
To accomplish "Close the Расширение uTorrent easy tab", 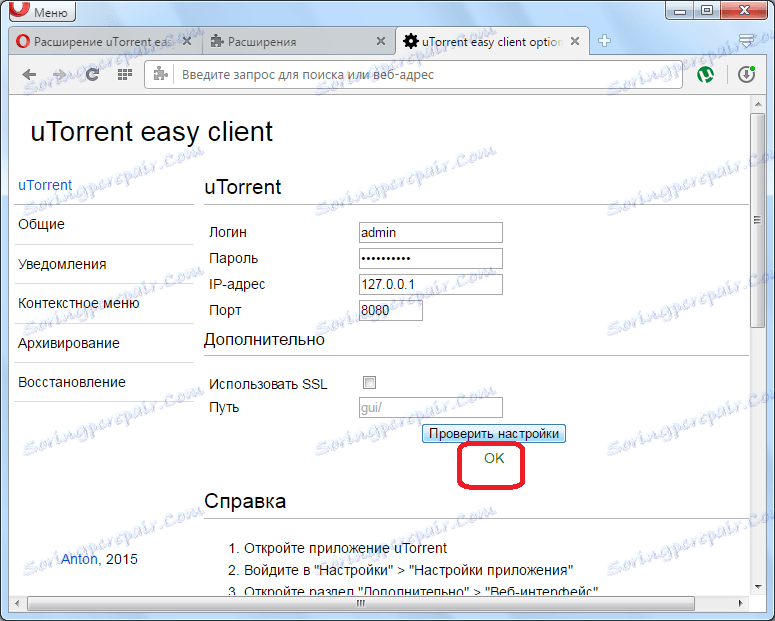I will (x=187, y=42).
